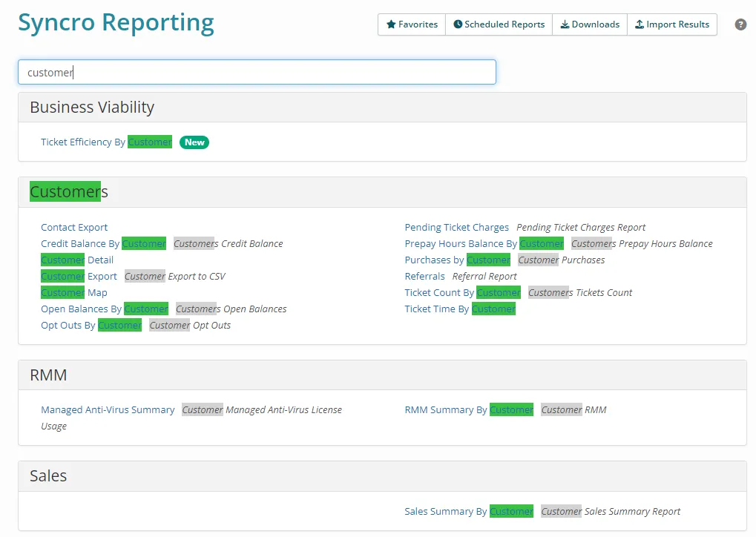The height and width of the screenshot is (537, 756).
Task: Click 'Customers Credit Balance' description text
Action: [x=229, y=243]
